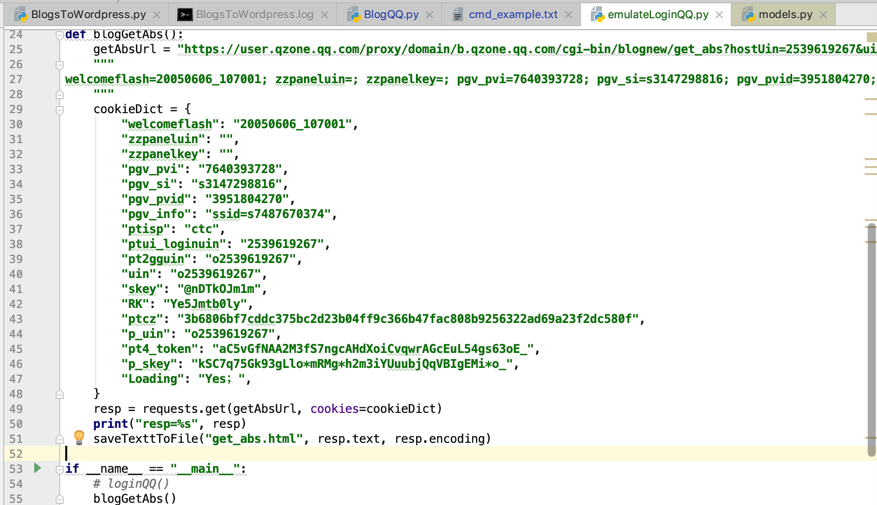Click the "pt2gguin" key
Image resolution: width=877 pixels, height=505 pixels.
click(156, 259)
